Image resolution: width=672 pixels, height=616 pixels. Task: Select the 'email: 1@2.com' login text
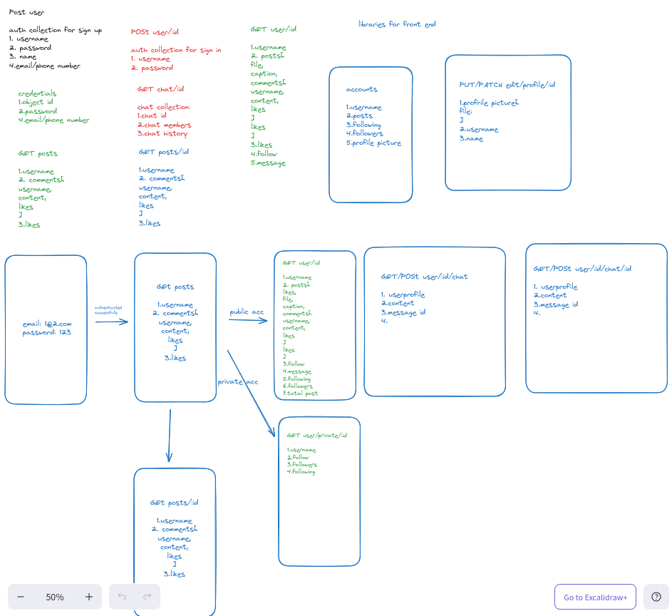pos(47,324)
